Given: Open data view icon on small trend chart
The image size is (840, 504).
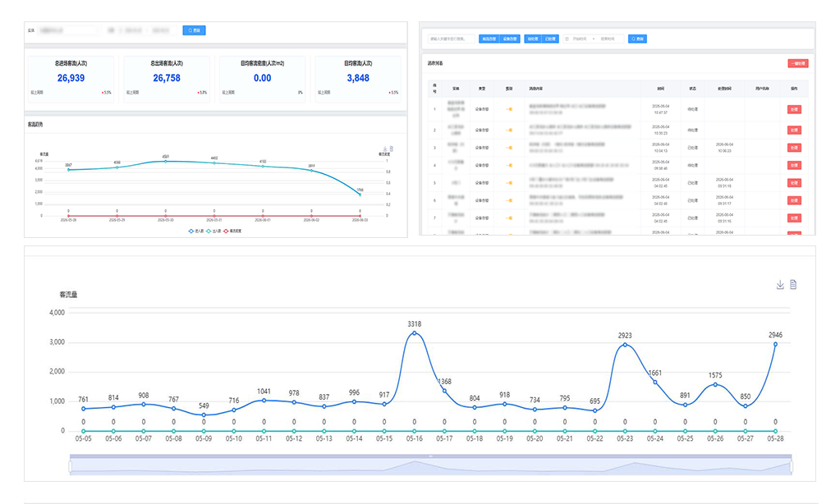Looking at the screenshot, I should coord(391,149).
